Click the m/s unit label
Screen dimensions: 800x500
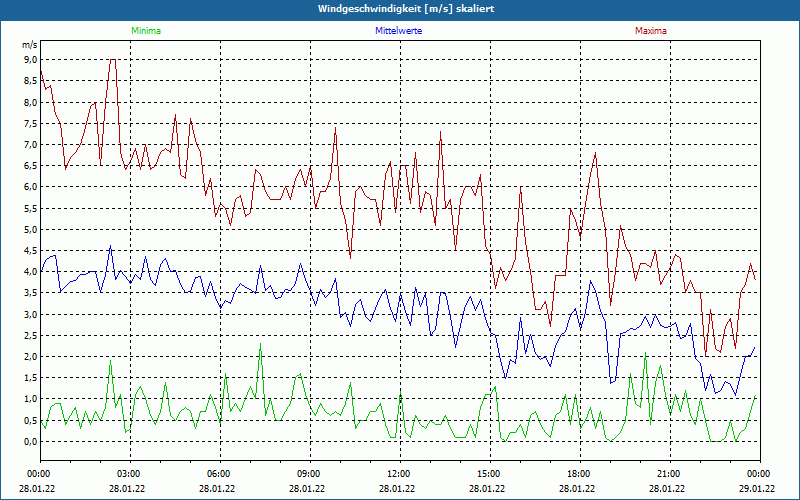click(x=30, y=45)
